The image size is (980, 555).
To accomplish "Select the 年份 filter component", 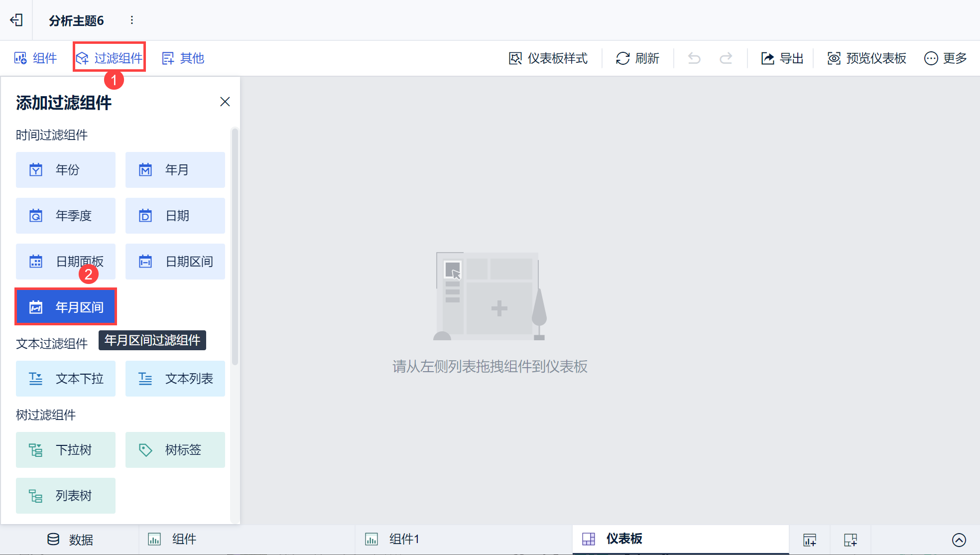I will pos(66,170).
